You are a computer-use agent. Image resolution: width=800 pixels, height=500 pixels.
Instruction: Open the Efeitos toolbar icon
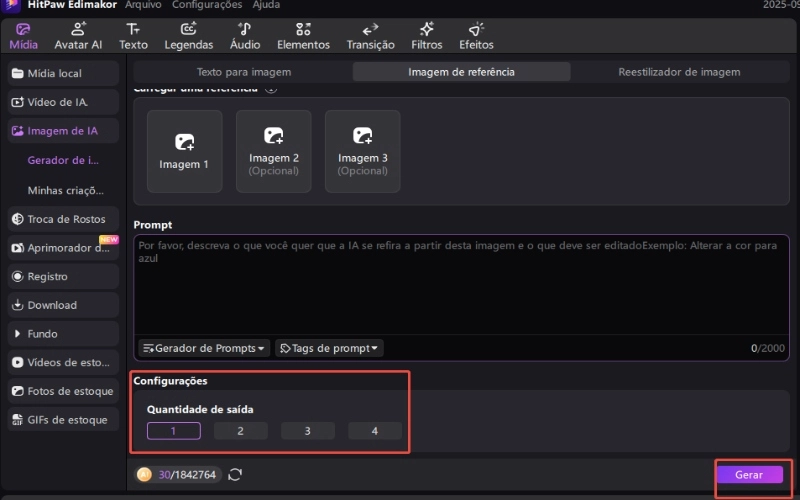coord(476,36)
